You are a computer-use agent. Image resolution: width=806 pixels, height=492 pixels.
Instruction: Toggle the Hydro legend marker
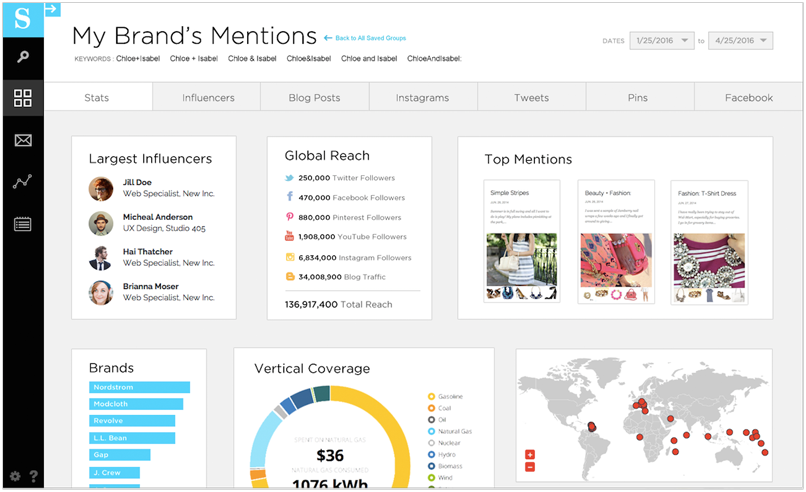click(x=431, y=454)
